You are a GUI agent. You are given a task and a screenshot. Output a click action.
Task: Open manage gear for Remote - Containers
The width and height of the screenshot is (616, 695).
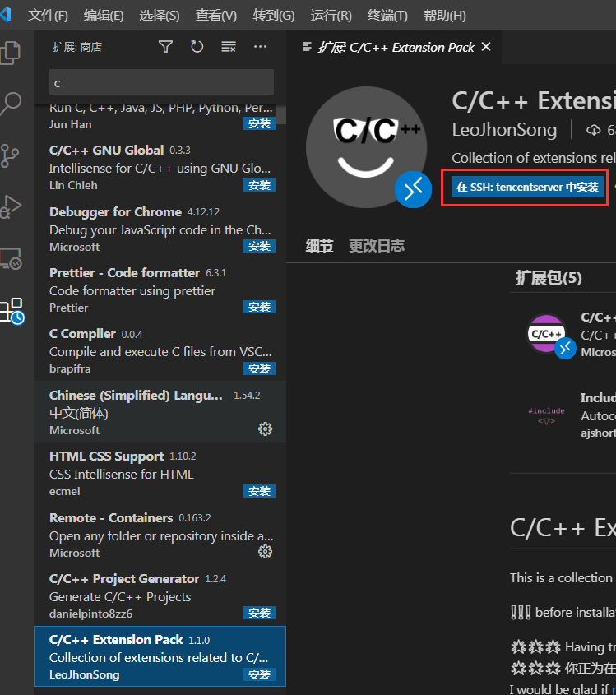[265, 551]
